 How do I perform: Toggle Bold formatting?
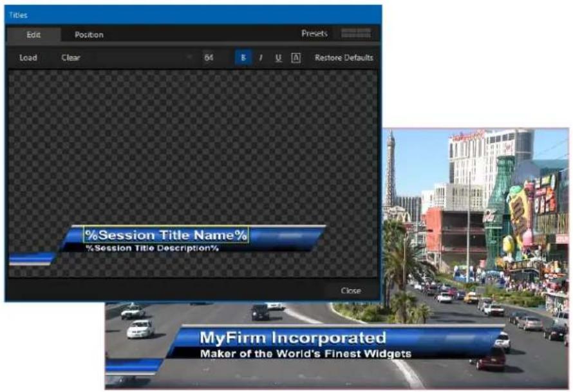[x=243, y=58]
